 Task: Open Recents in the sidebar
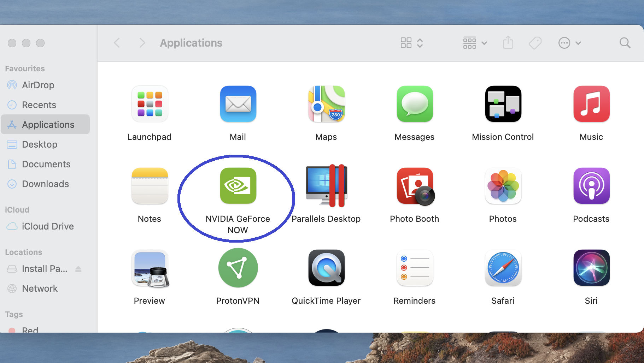point(45,105)
